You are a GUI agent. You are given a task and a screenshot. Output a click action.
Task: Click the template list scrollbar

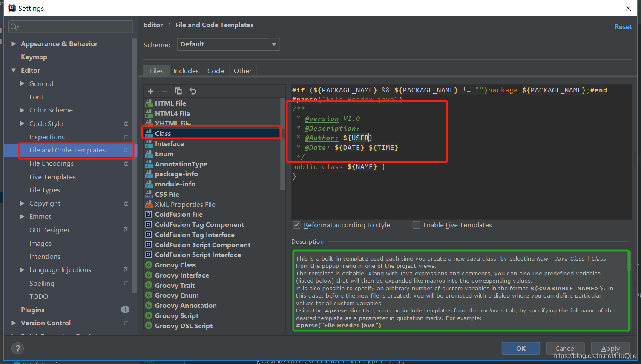point(282,145)
